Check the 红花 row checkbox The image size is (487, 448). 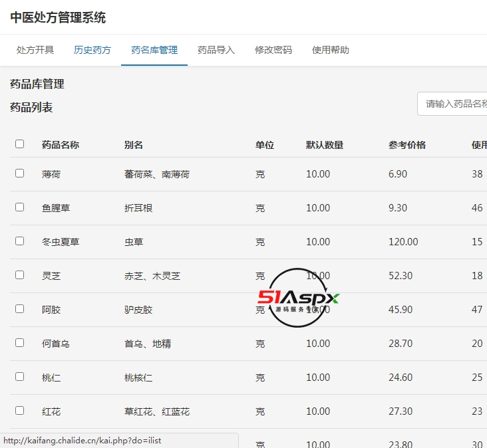(19, 411)
